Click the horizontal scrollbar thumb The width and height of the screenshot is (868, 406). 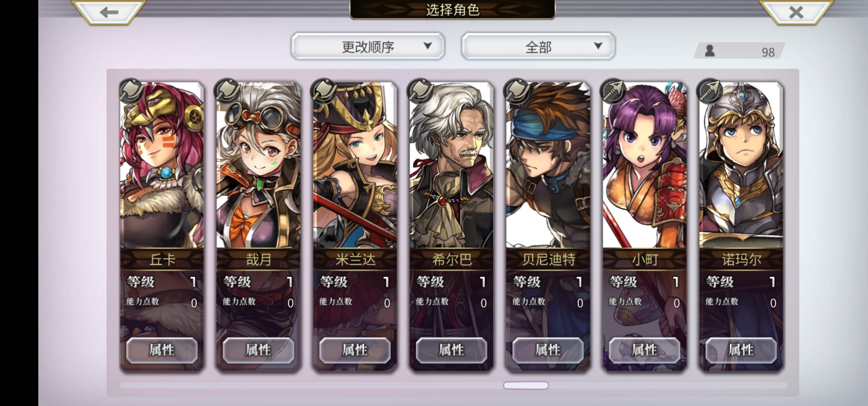tap(526, 385)
